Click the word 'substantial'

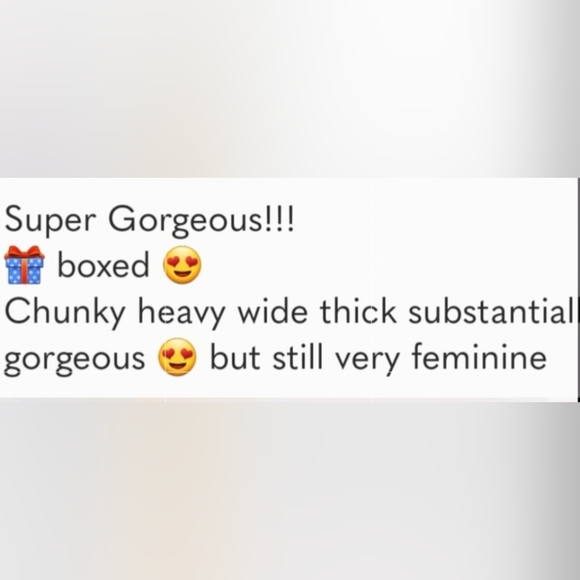pos(490,311)
